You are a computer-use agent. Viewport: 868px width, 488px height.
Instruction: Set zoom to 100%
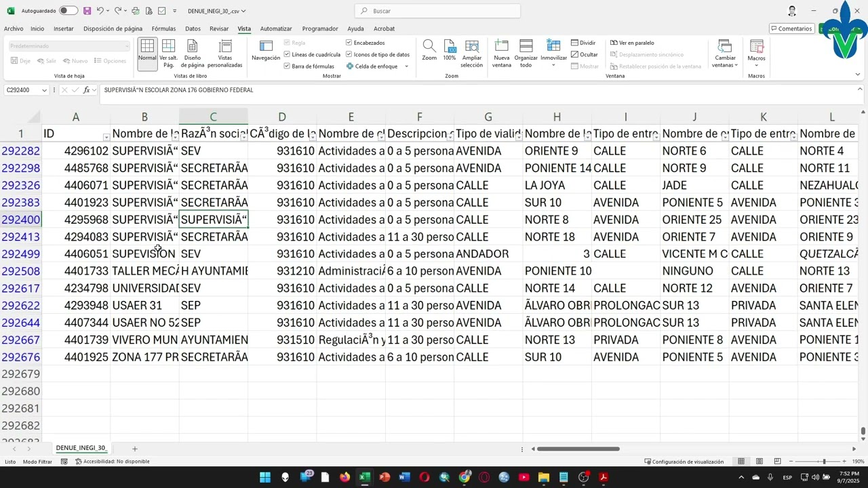[450, 51]
